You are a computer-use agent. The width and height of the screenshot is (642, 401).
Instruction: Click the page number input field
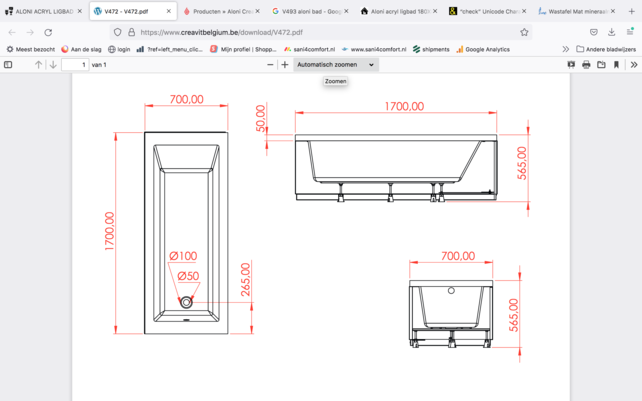[75, 65]
